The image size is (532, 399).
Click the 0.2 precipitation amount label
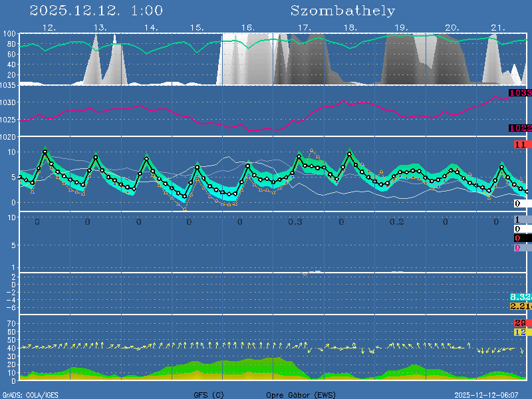397,222
